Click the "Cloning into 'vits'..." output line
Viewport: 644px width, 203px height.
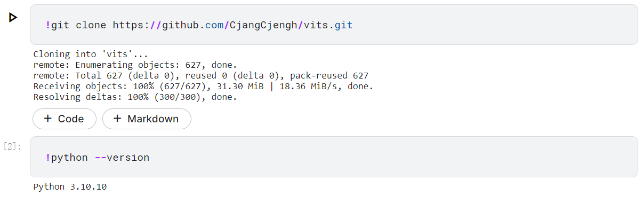(x=90, y=54)
